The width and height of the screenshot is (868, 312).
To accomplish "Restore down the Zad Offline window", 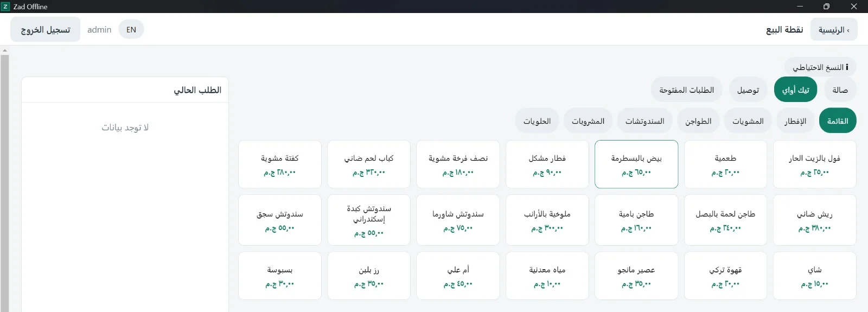I will pyautogui.click(x=826, y=7).
